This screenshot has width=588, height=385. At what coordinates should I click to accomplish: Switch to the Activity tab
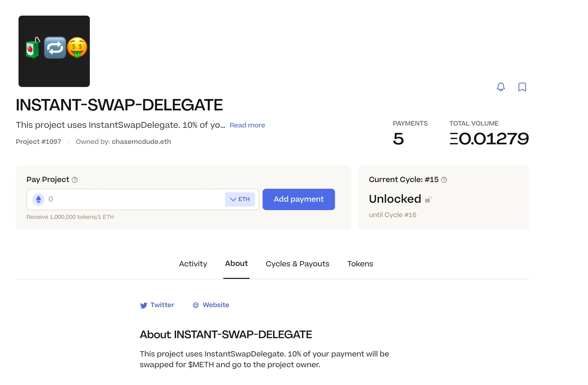pos(193,264)
